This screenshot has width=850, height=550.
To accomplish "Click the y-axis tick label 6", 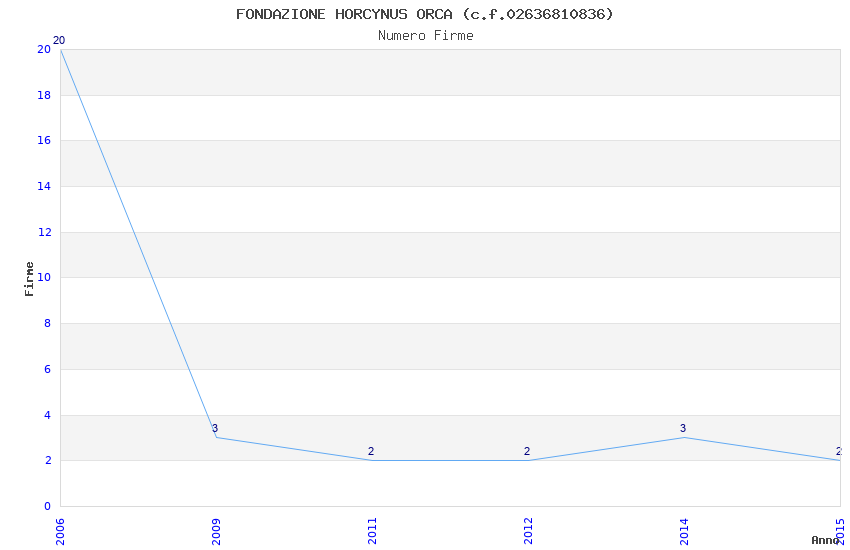I will coord(48,370).
